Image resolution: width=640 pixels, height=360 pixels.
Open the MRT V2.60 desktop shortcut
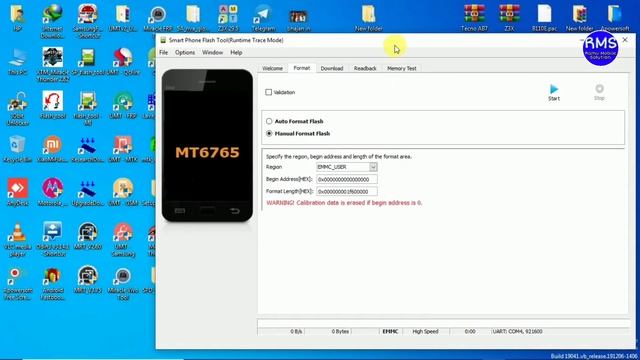[88, 237]
